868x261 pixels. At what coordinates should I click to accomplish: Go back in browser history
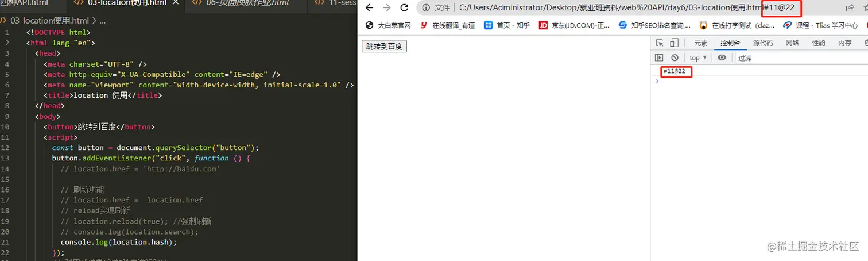click(370, 8)
